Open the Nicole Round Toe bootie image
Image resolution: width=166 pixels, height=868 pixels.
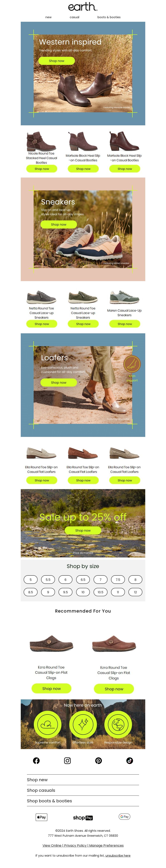tap(41, 141)
